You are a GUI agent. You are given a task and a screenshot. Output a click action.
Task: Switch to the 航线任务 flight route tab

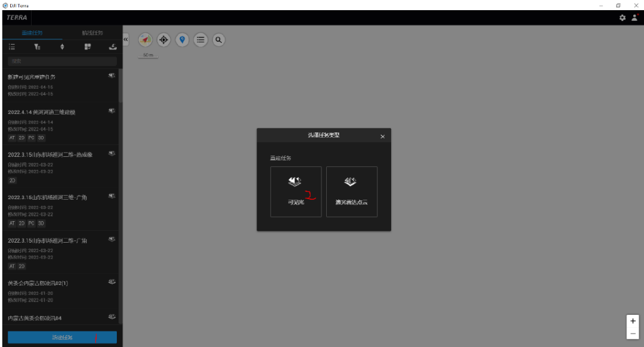coord(92,33)
